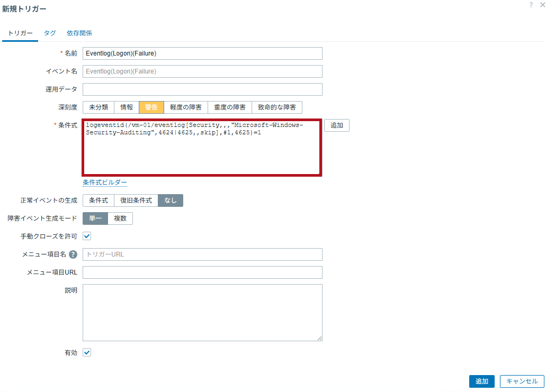This screenshot has height=392, width=546.
Task: Click the menu item name help icon
Action: [73, 254]
